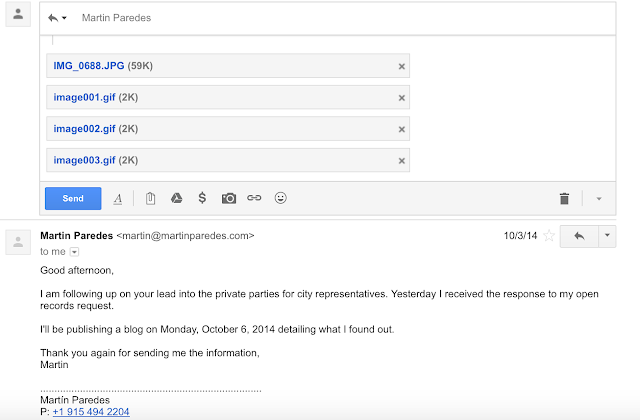Remove the image003.gif attachment
This screenshot has height=420, width=640.
[402, 160]
